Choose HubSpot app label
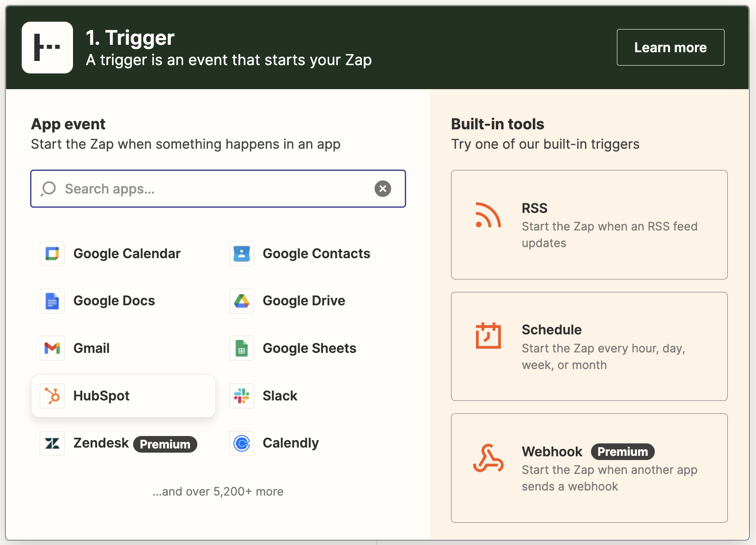The height and width of the screenshot is (545, 756). pos(101,396)
